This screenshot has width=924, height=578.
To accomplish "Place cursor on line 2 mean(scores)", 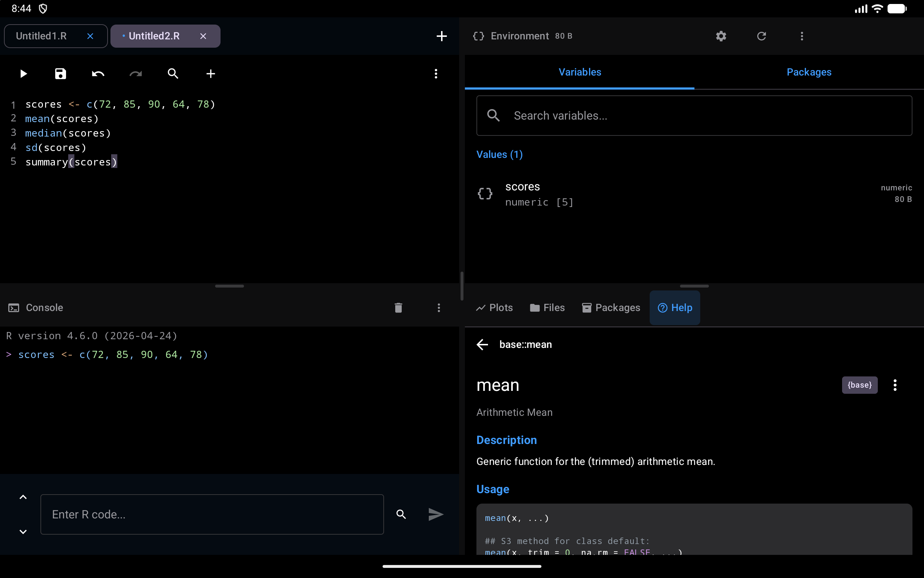I will click(x=62, y=119).
